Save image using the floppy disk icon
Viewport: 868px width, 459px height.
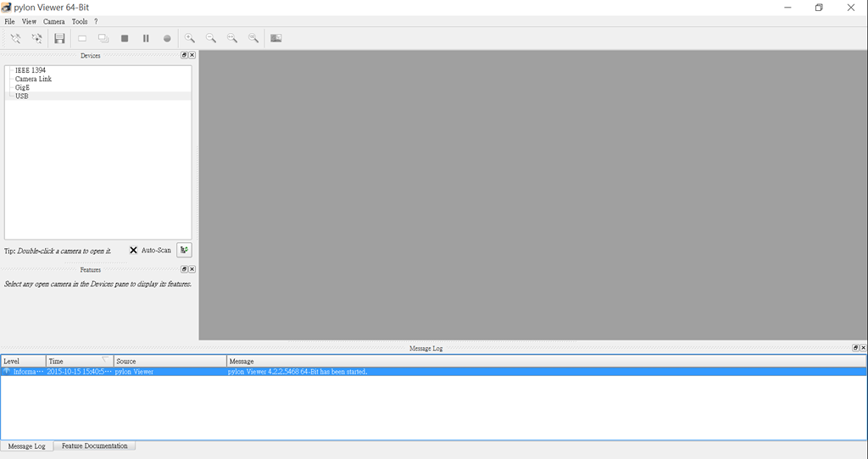[59, 38]
